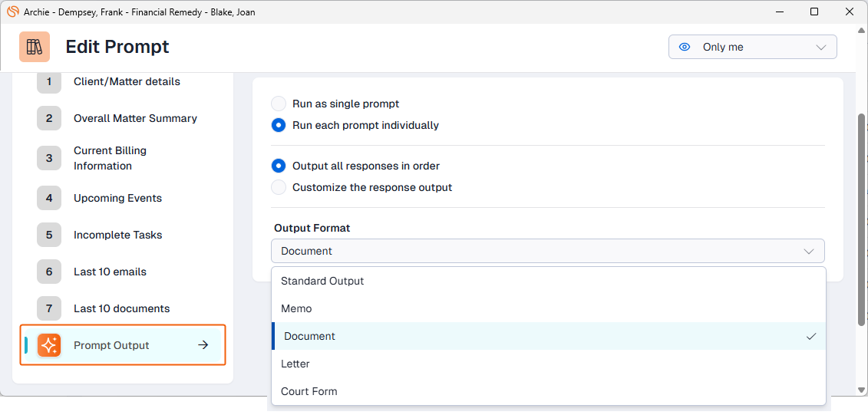Viewport: 868px width, 415px height.
Task: Click the arrow icon on Prompt Output
Action: [x=203, y=345]
